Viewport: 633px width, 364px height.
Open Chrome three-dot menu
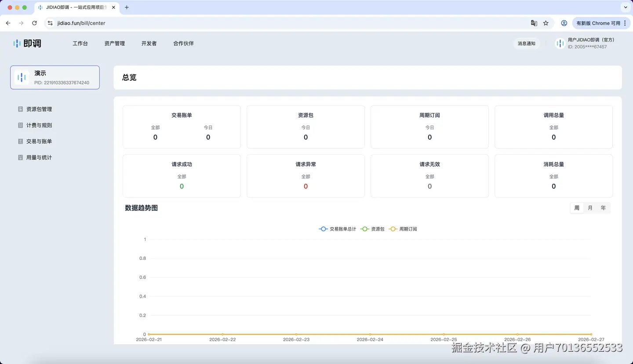(625, 23)
